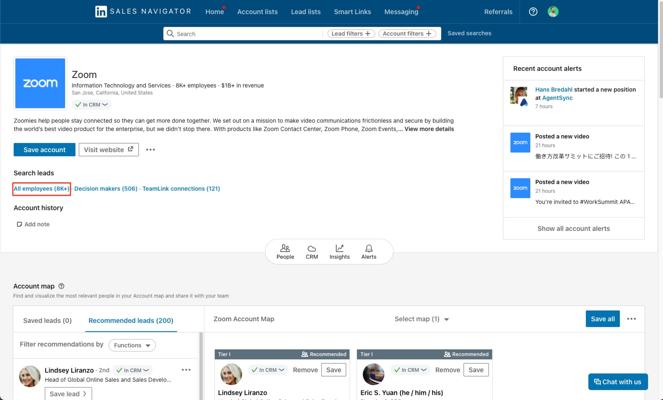Screen dimensions: 663x400
Task: Click Lindsey Liranzo's photo in leads list
Action: pos(30,376)
